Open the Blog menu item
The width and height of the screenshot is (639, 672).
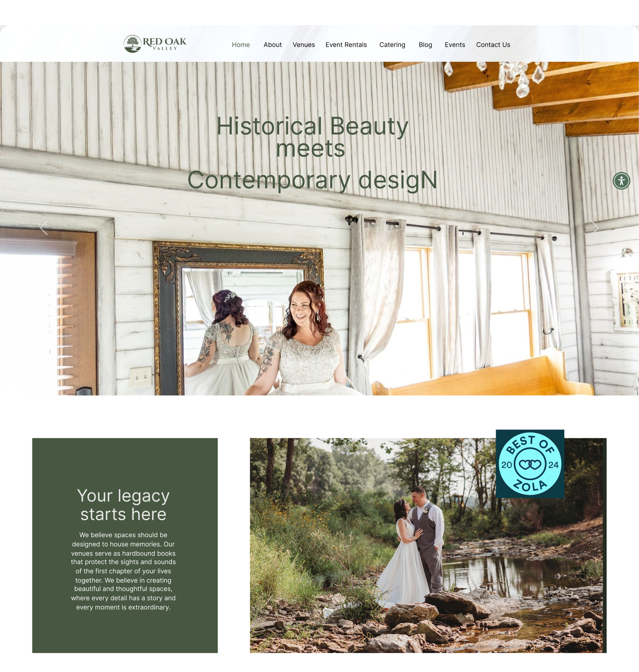[x=425, y=45]
